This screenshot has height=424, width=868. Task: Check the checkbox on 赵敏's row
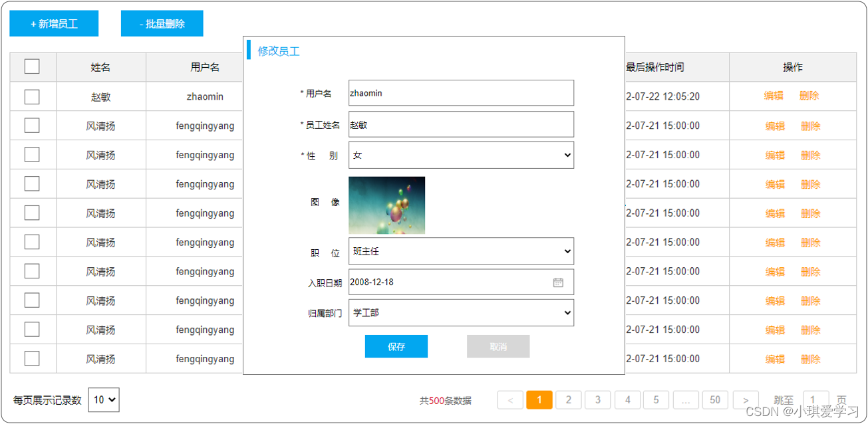[31, 96]
